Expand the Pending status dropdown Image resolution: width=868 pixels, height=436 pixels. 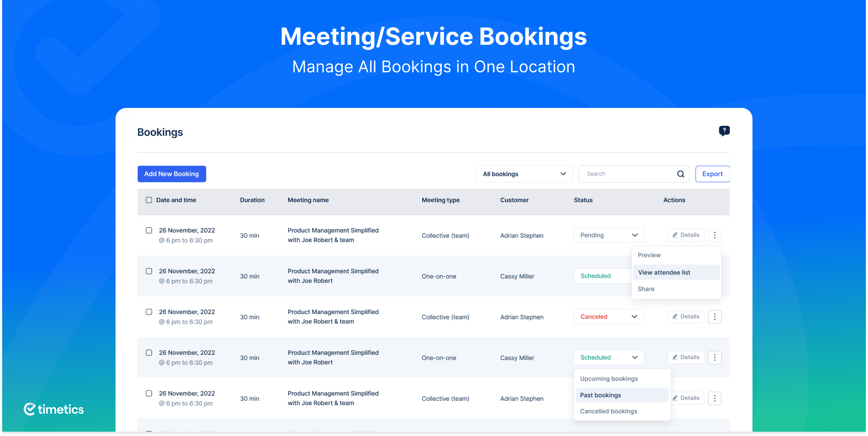pos(609,235)
